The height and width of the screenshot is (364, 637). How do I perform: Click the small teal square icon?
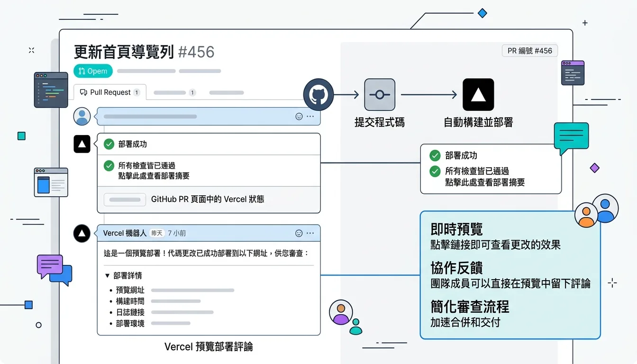21,136
